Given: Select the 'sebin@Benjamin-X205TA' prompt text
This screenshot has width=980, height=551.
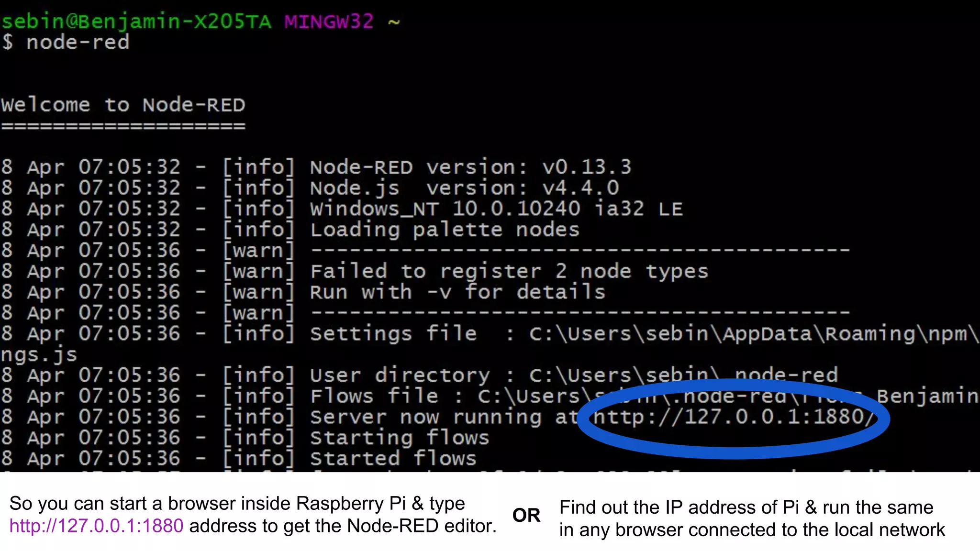Looking at the screenshot, I should coord(136,22).
